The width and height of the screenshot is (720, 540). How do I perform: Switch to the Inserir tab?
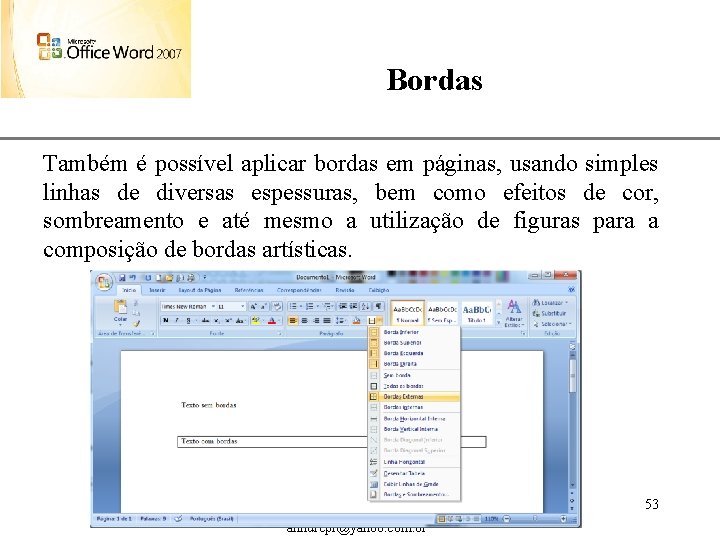click(x=158, y=290)
